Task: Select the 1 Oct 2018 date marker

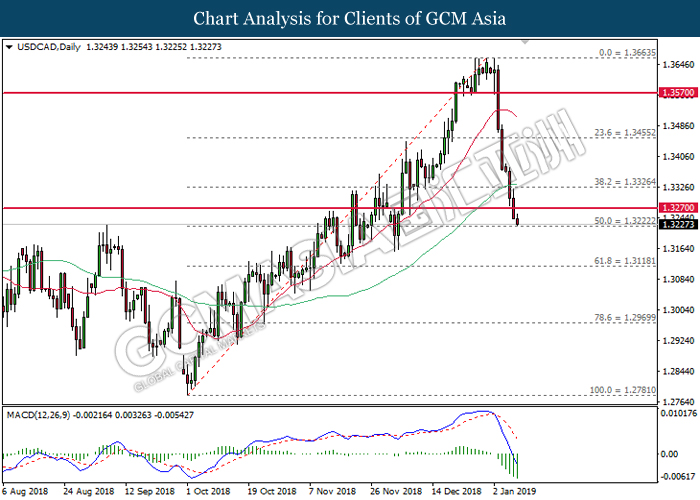Action: click(x=208, y=492)
